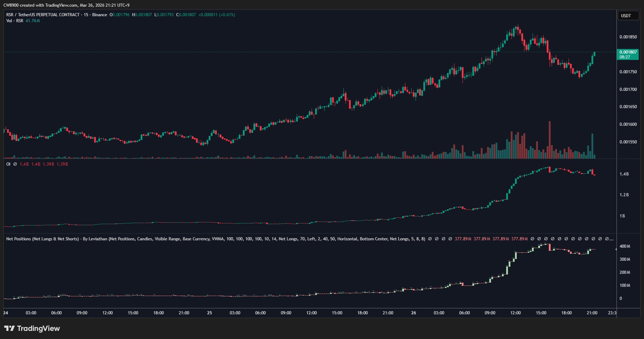Click the last null symbol in Net Positions legend
This screenshot has height=339, width=644.
(606, 239)
